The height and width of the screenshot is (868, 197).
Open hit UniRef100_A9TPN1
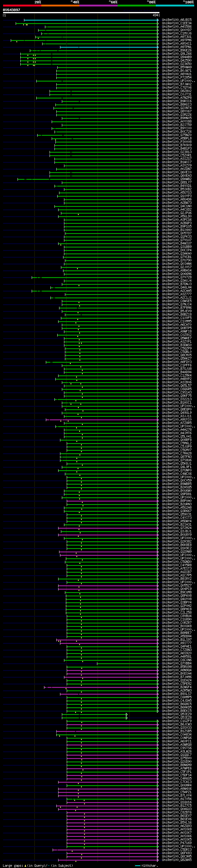coord(177,47)
